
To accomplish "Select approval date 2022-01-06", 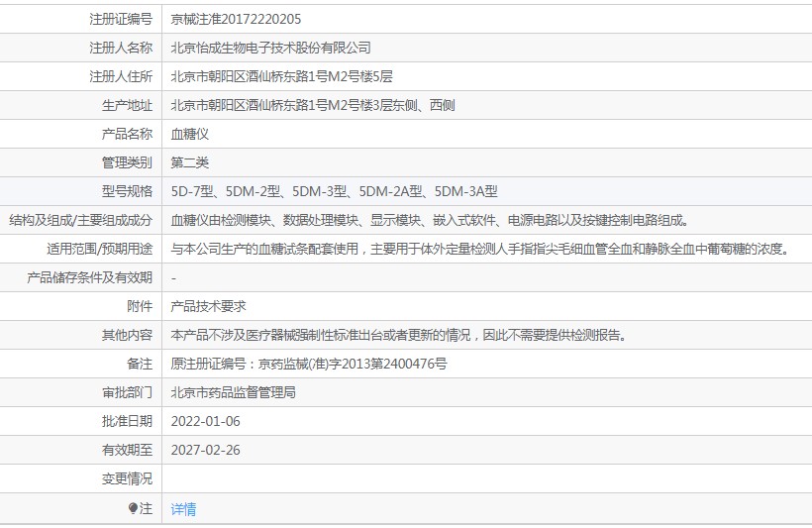I will click(206, 422).
